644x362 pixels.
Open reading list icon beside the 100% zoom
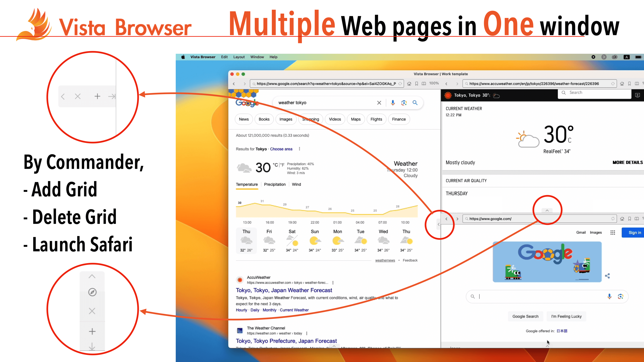tap(424, 84)
